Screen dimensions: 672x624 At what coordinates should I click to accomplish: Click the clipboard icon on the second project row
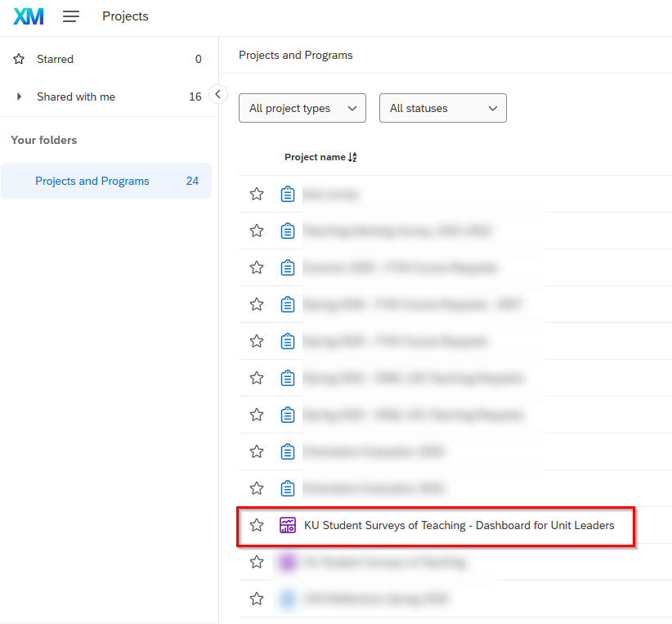point(288,231)
